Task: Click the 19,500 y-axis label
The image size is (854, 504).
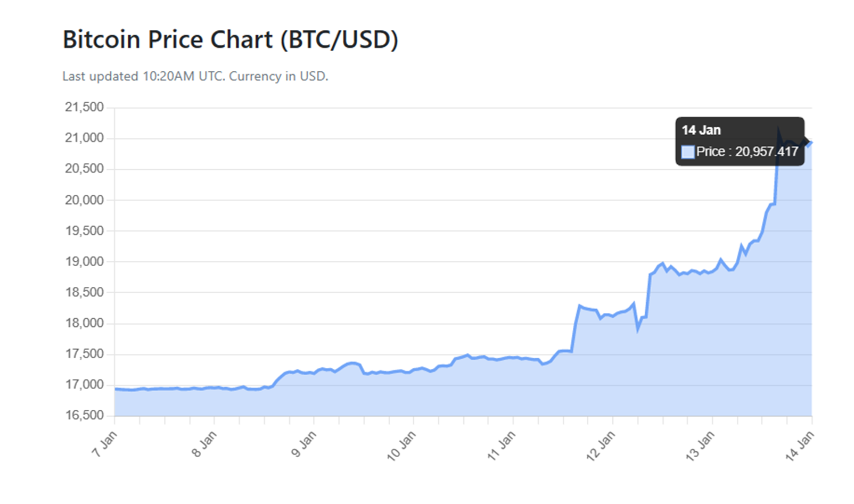Action: (x=84, y=231)
